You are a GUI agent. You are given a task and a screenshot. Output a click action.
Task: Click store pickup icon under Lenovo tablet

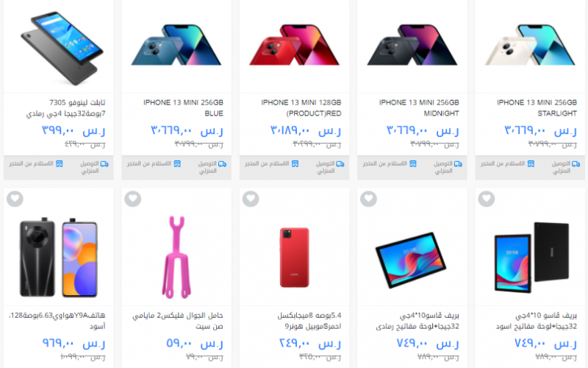coord(60,164)
